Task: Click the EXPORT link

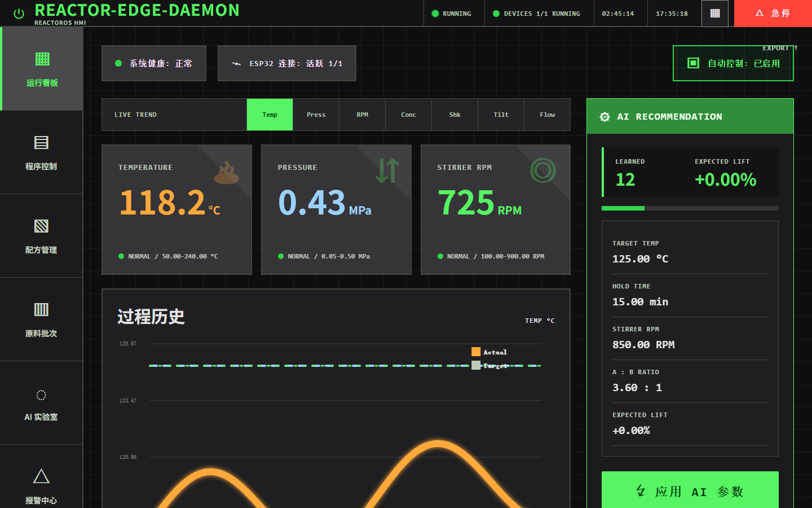Action: tap(780, 48)
